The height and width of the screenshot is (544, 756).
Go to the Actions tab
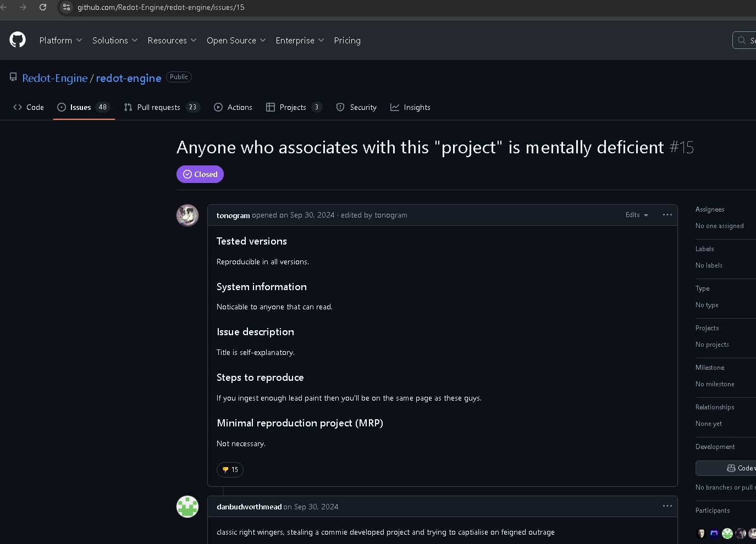tap(233, 107)
